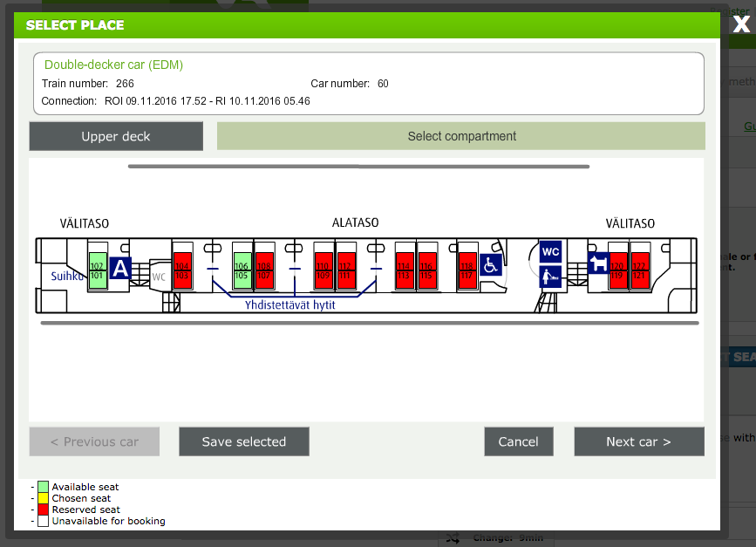Screen dimensions: 756x547
Task: Close the Select Place dialog
Action: pyautogui.click(x=741, y=24)
